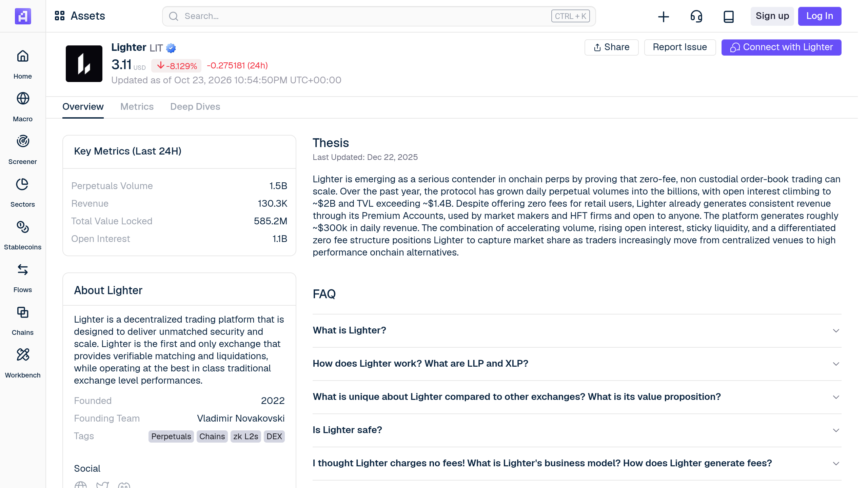This screenshot has height=488, width=868.
Task: Open the Stablecoins icon
Action: 23,227
